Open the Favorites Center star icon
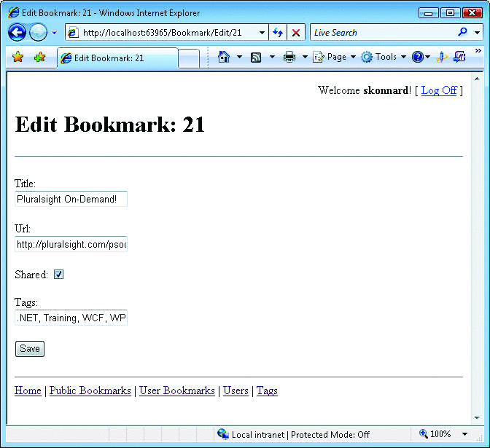 point(17,57)
